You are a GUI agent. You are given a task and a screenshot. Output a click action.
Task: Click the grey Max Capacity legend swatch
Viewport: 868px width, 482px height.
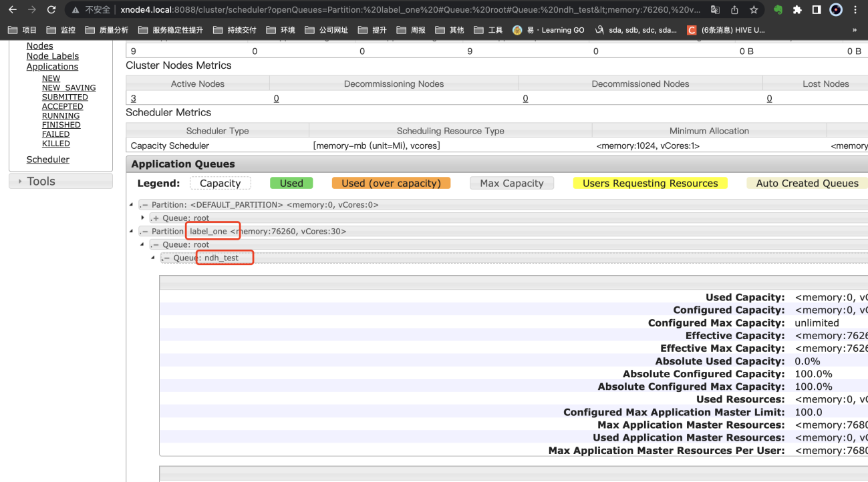point(512,183)
